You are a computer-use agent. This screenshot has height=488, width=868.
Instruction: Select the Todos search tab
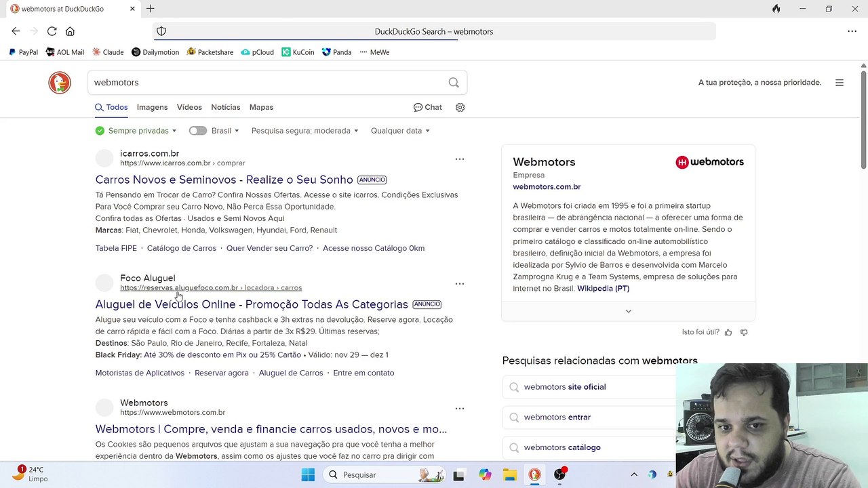pyautogui.click(x=111, y=107)
